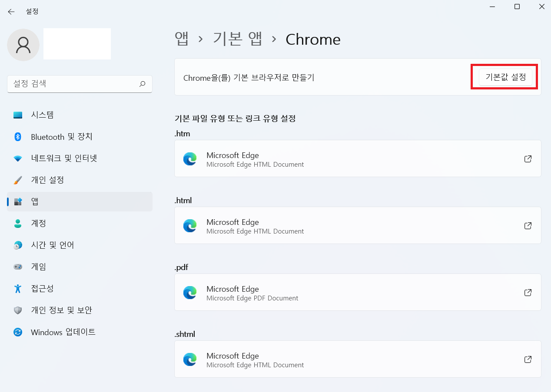Screen dimensions: 551x392
Task: Go to 기본 앱 breadcrumb link
Action: click(238, 40)
